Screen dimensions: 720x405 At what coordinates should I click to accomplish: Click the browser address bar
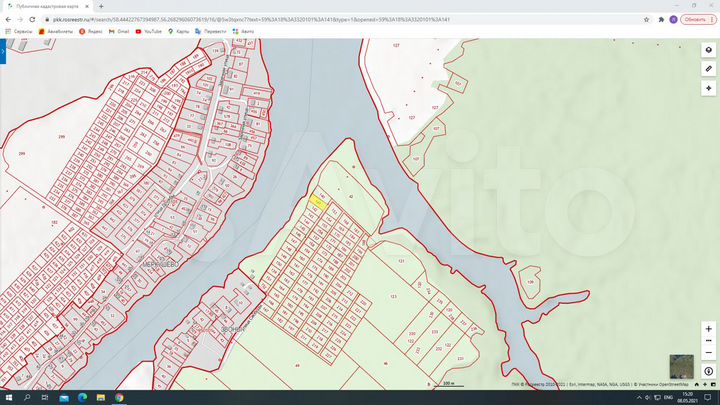click(x=342, y=20)
